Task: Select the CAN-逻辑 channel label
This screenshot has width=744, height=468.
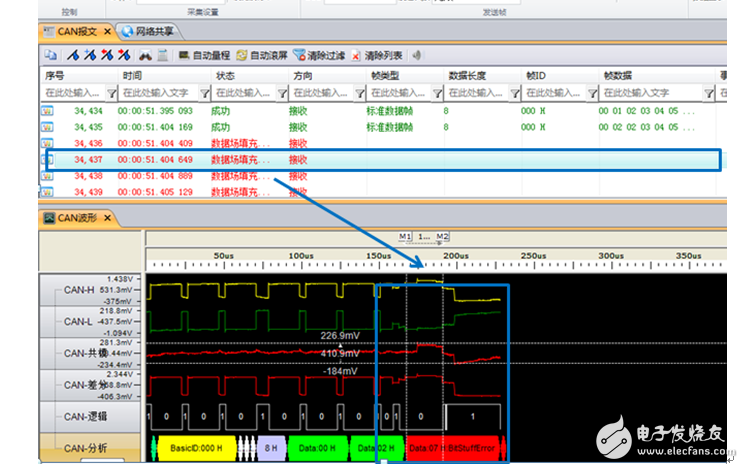Action: tap(85, 417)
